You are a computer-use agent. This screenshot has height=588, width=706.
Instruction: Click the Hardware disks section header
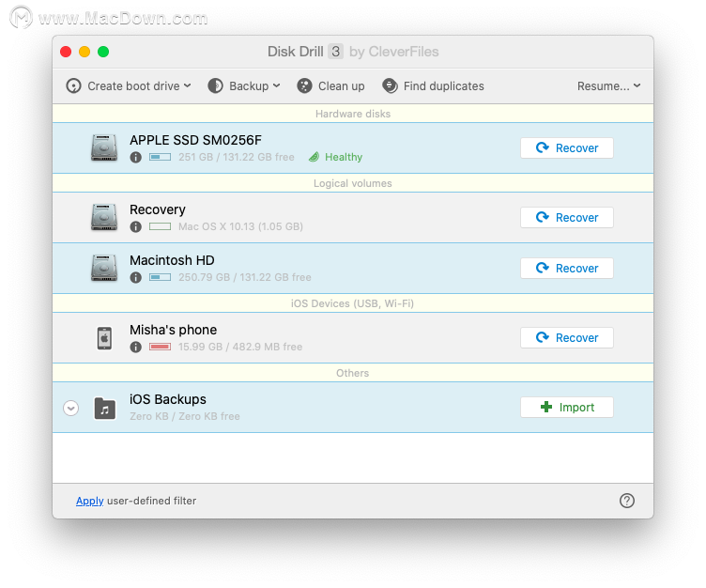[x=353, y=114]
